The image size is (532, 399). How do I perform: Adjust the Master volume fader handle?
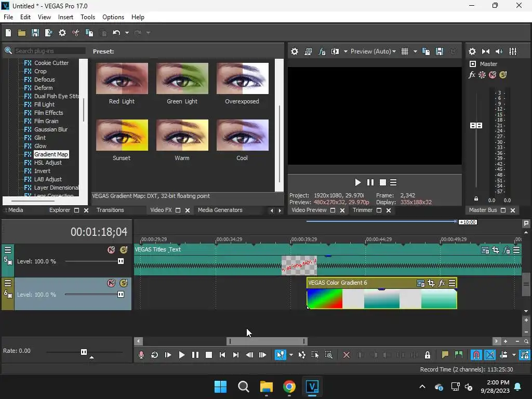476,126
